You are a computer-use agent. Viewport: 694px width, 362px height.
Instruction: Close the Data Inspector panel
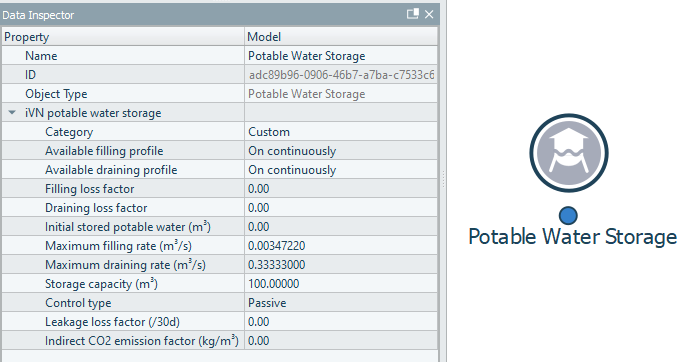point(429,14)
